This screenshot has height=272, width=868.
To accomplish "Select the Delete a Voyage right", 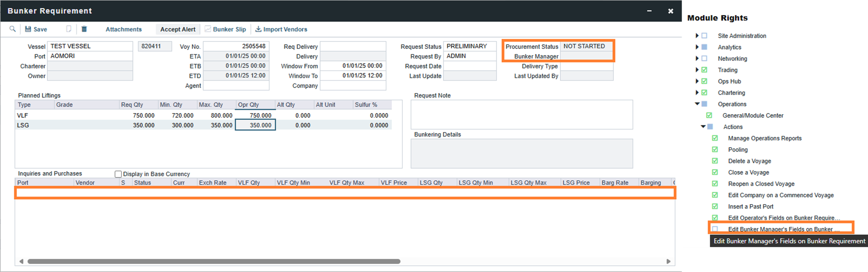I will tap(715, 161).
